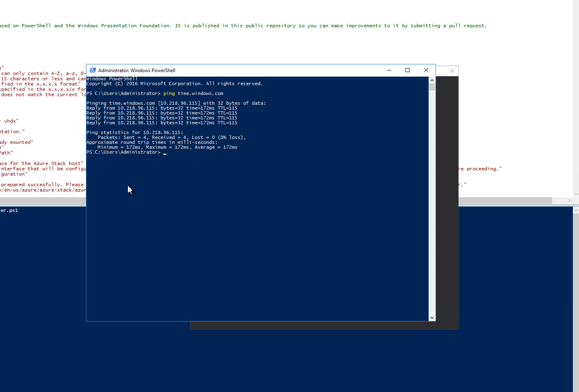Click the 'Approximate round trip times' line
This screenshot has width=579, height=392.
[x=152, y=142]
